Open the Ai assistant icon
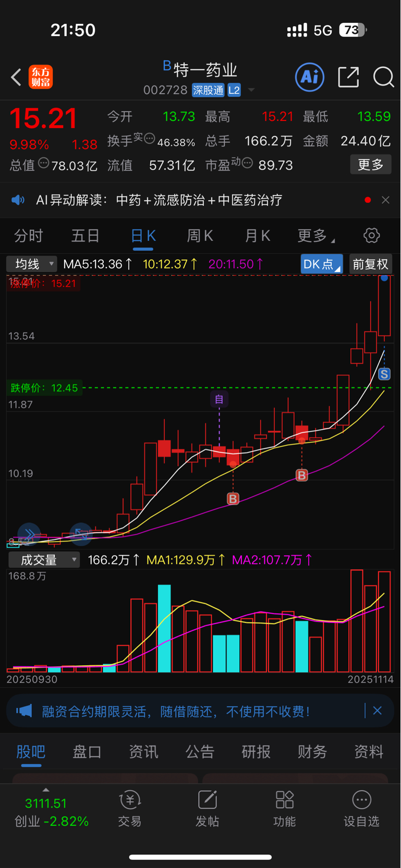This screenshot has width=401, height=868. [x=310, y=77]
